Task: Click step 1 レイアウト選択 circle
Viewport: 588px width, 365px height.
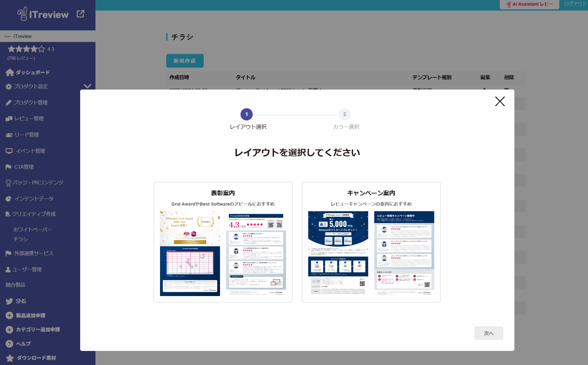Action: pyautogui.click(x=246, y=114)
